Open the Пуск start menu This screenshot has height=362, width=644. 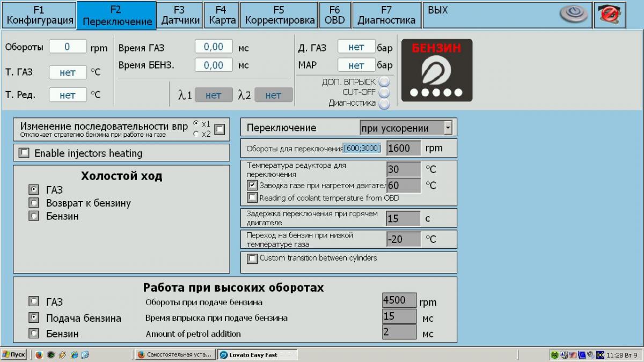14,354
